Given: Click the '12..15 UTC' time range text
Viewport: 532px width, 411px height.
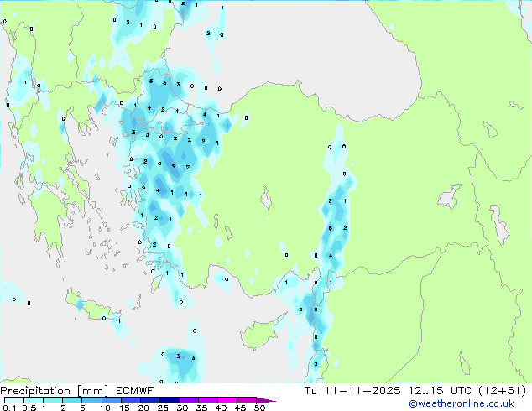Looking at the screenshot, I should (440, 391).
